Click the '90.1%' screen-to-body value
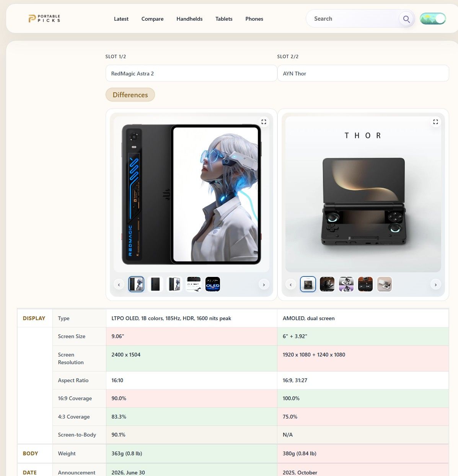The image size is (458, 476). point(118,435)
